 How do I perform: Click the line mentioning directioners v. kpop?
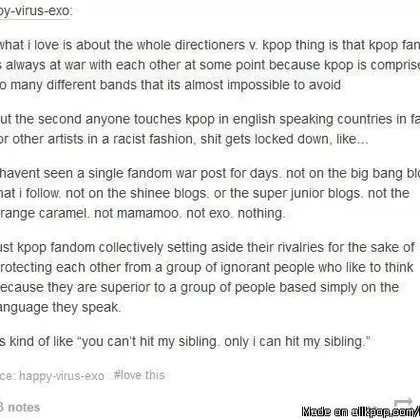tap(210, 45)
